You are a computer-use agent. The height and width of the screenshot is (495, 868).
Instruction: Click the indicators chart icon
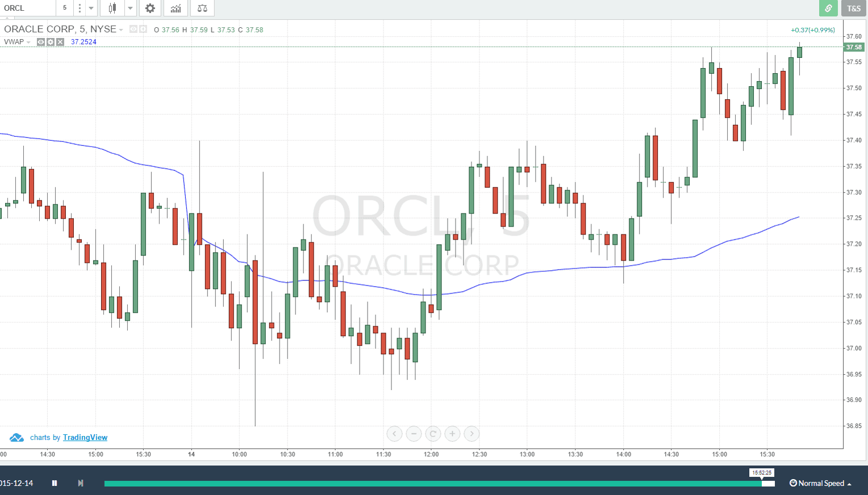[175, 8]
